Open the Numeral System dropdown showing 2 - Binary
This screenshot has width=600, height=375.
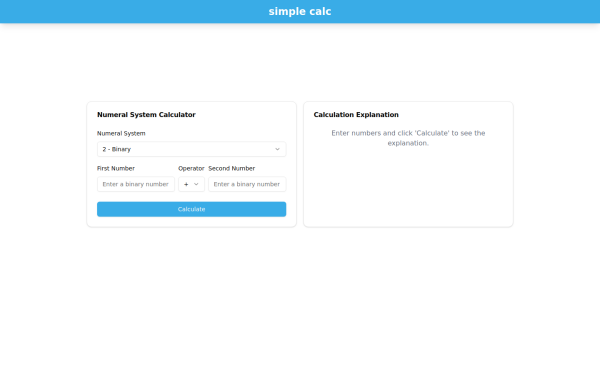191,149
